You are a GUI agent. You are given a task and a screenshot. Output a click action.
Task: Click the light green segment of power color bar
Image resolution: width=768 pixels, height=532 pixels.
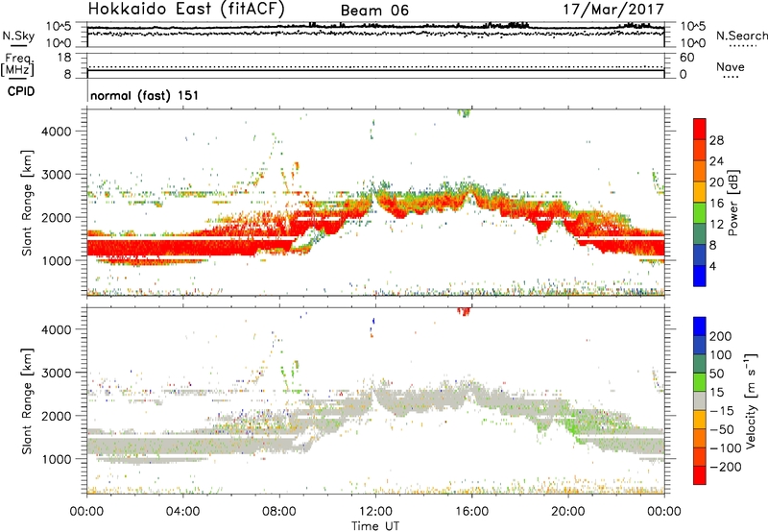[700, 212]
